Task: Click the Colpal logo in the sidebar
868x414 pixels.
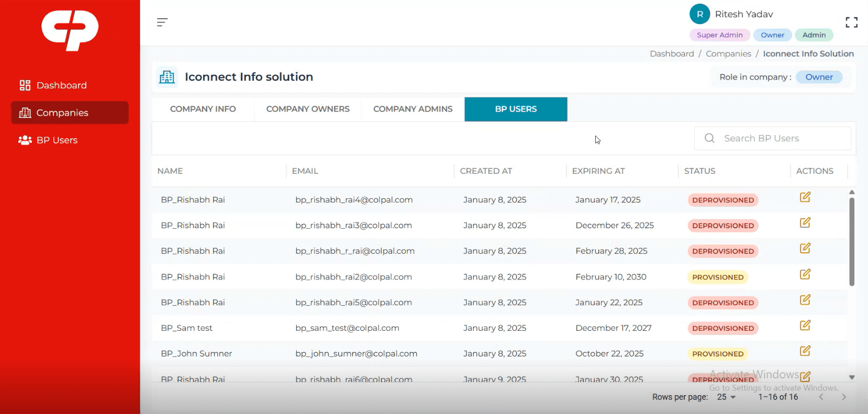Action: [x=70, y=30]
